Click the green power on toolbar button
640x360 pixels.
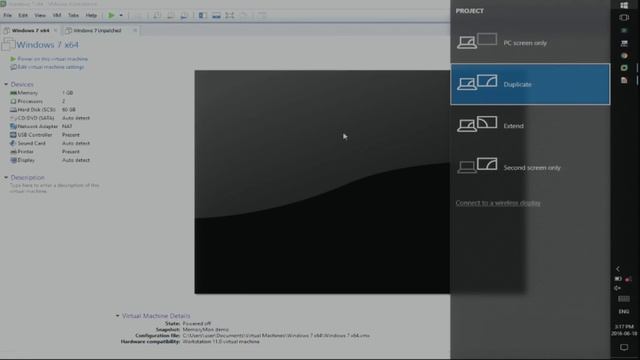111,16
